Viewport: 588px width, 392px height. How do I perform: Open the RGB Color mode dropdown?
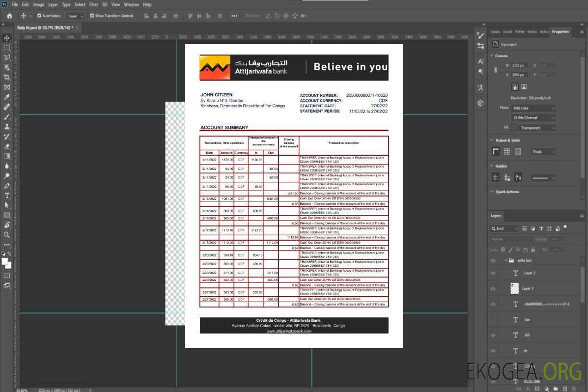click(534, 108)
